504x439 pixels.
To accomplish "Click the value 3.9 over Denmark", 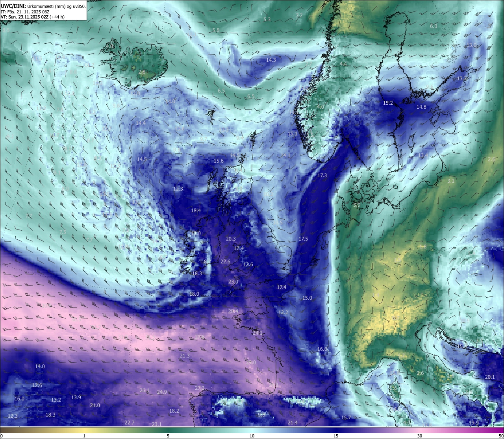I will (357, 205).
